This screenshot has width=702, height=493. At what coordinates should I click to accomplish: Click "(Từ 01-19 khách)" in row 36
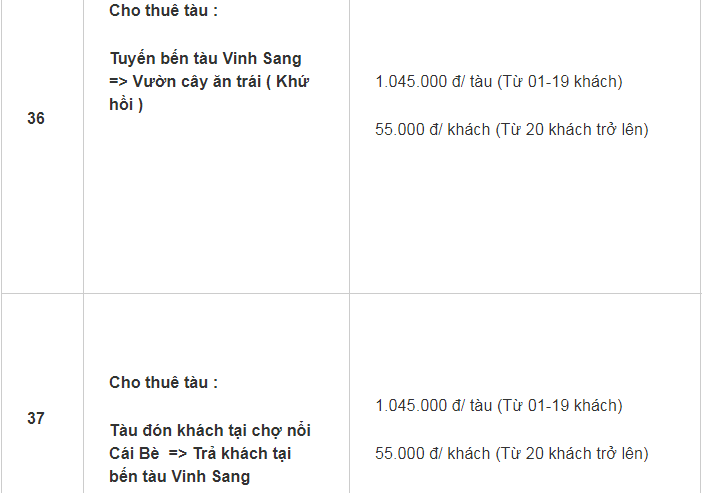point(560,81)
